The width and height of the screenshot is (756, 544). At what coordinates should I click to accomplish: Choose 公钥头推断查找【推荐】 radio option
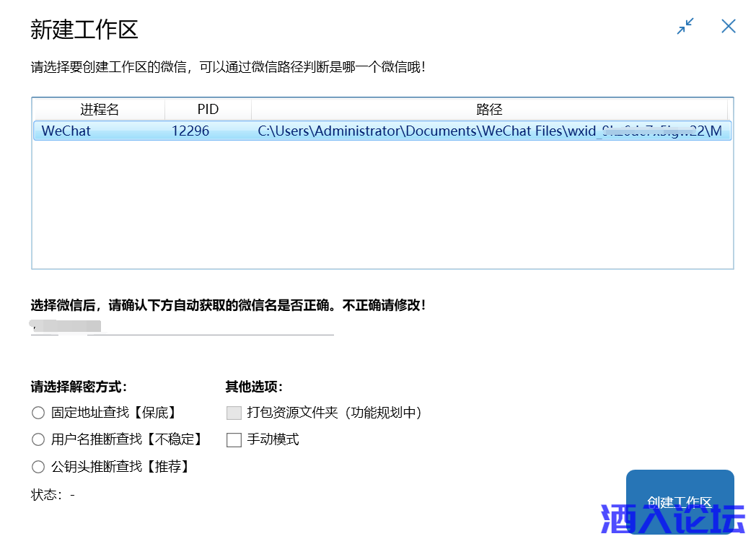tap(38, 466)
